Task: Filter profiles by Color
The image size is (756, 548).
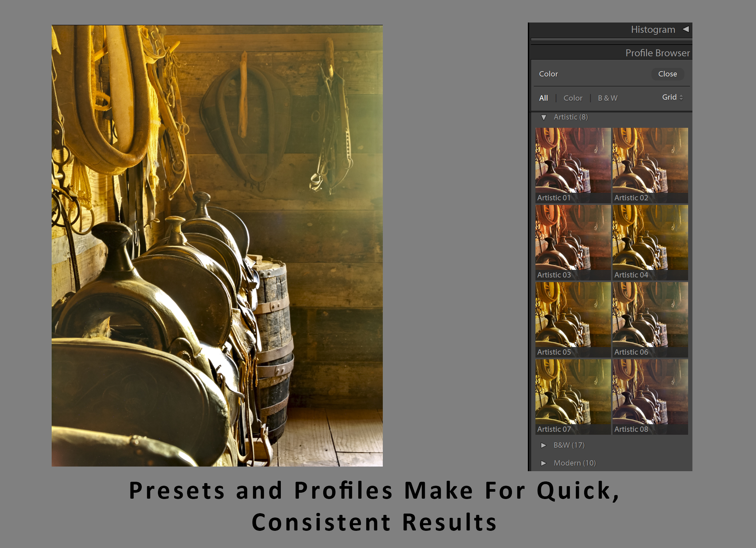Action: (573, 98)
